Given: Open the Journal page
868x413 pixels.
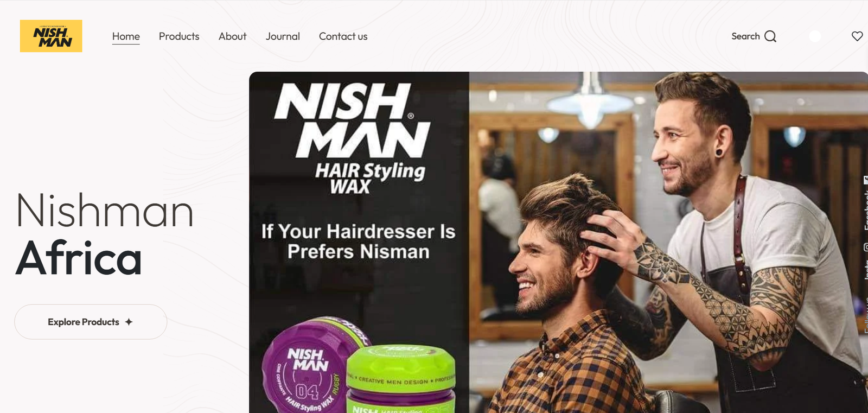Looking at the screenshot, I should [x=283, y=36].
